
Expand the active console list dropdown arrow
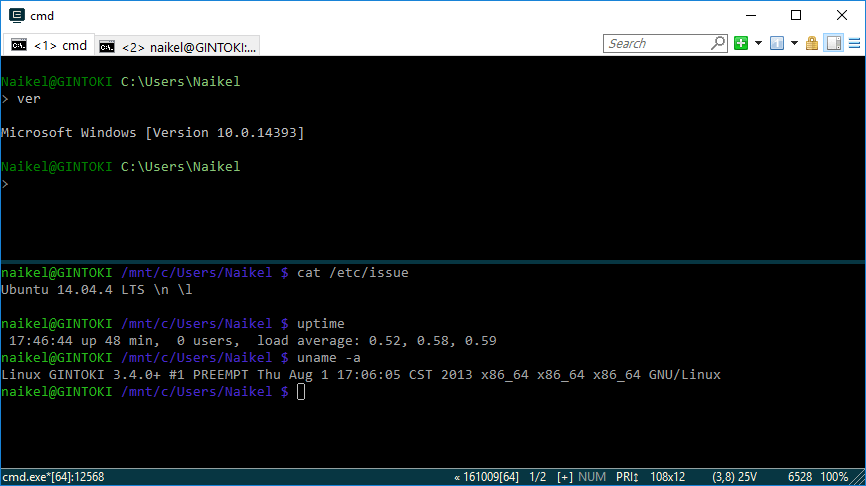coord(794,44)
